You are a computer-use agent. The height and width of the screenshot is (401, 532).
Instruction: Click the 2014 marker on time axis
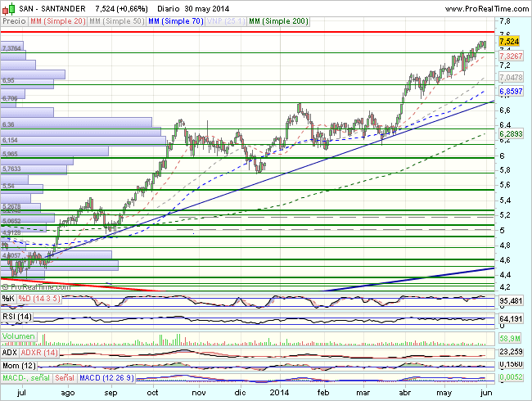281,393
